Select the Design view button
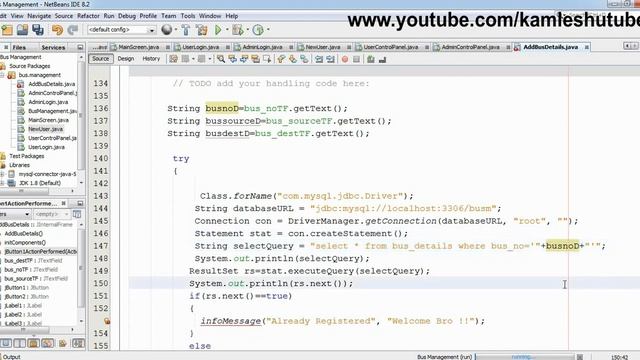This screenshot has height=360, width=640. coord(126,59)
